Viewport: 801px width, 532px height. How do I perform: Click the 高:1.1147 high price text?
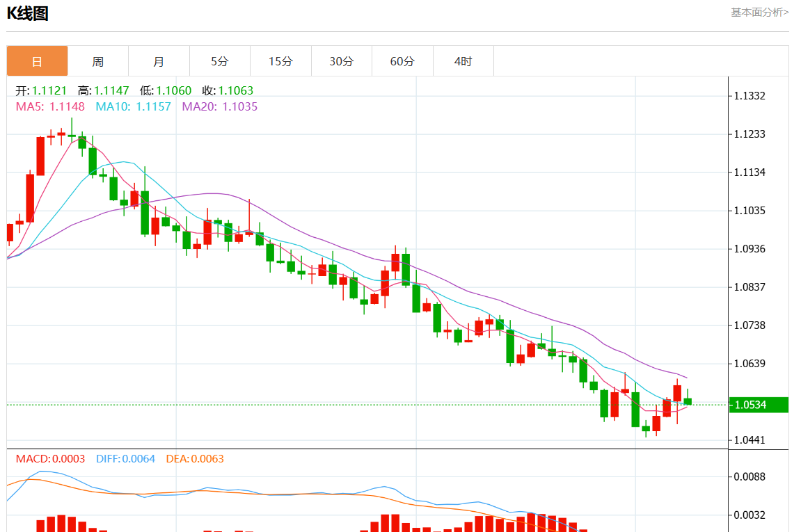[103, 91]
